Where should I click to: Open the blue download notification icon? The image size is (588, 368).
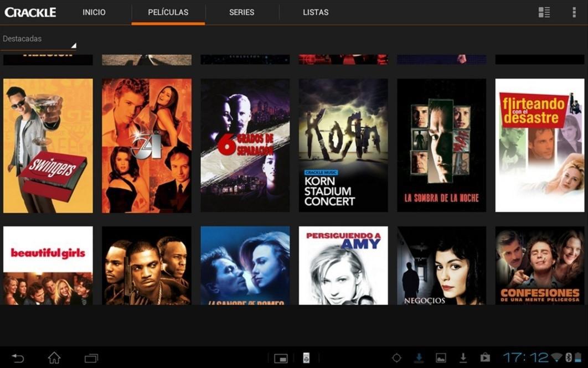pos(419,358)
